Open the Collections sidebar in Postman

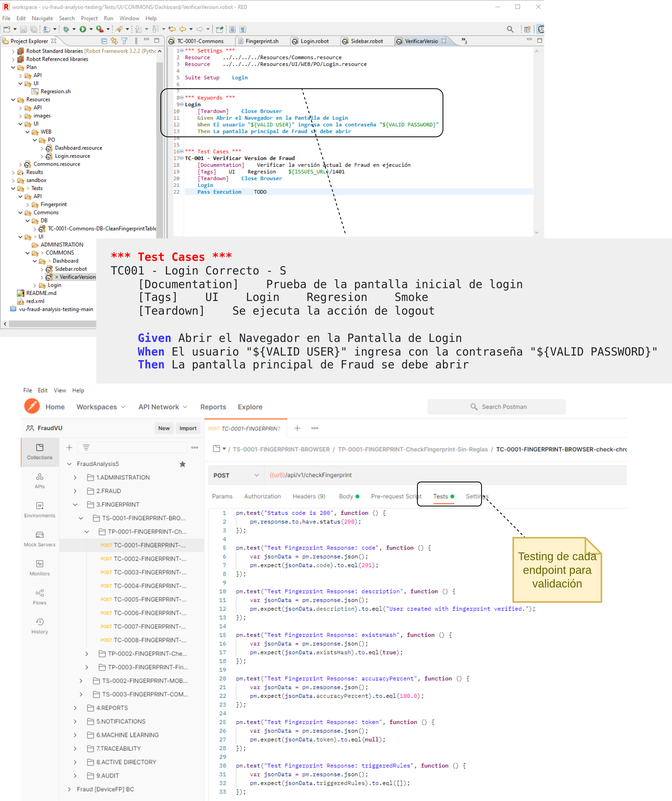(x=40, y=452)
